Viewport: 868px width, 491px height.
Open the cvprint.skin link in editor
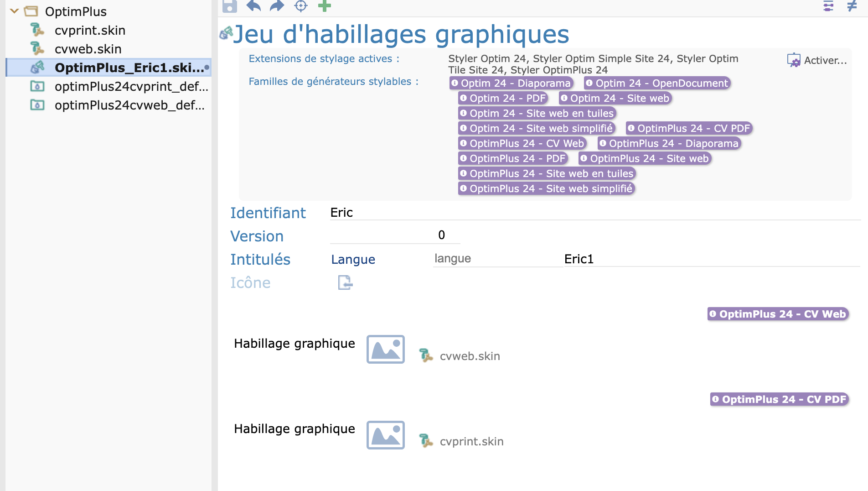[471, 441]
